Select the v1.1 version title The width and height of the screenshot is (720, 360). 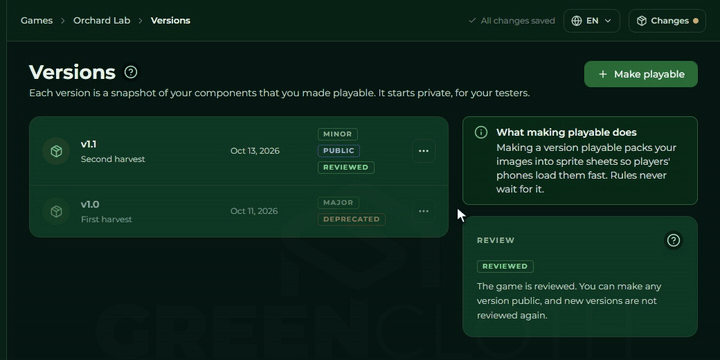coord(89,144)
